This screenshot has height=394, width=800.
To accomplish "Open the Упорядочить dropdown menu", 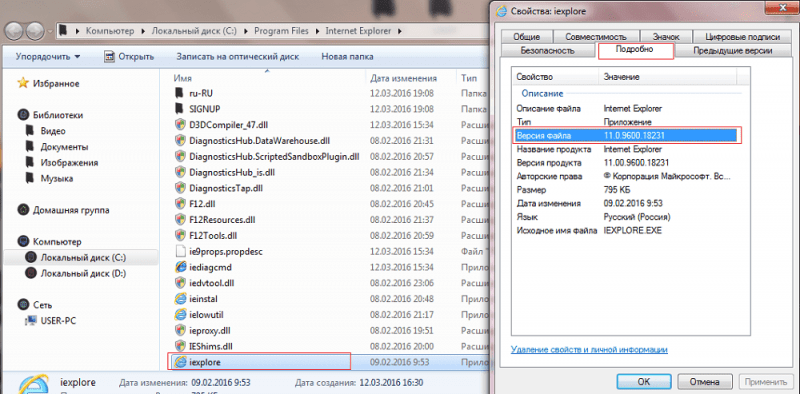I will tap(48, 57).
